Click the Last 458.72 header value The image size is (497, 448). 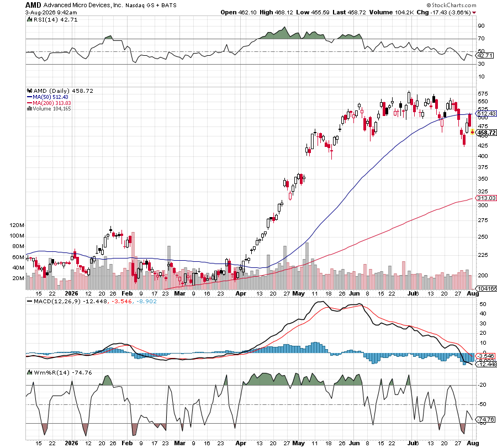click(350, 12)
